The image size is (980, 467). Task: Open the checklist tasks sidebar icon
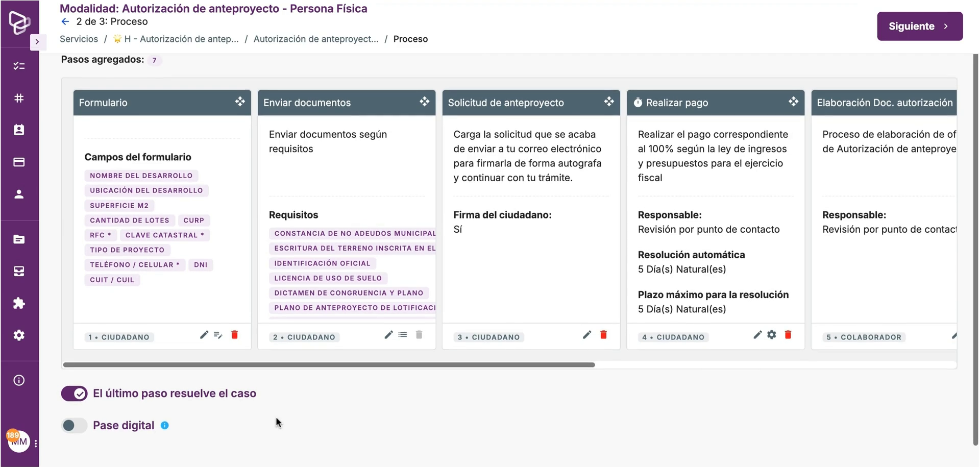pos(19,66)
